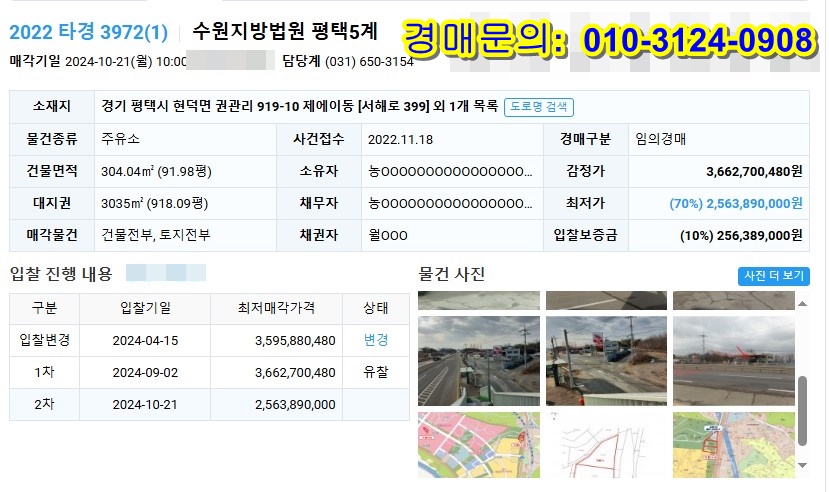The width and height of the screenshot is (829, 492).
Task: Open pink zoning map thumbnail
Action: tap(479, 445)
